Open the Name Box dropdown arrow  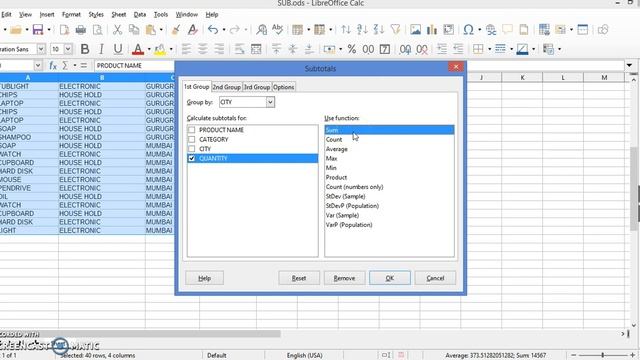(38, 66)
